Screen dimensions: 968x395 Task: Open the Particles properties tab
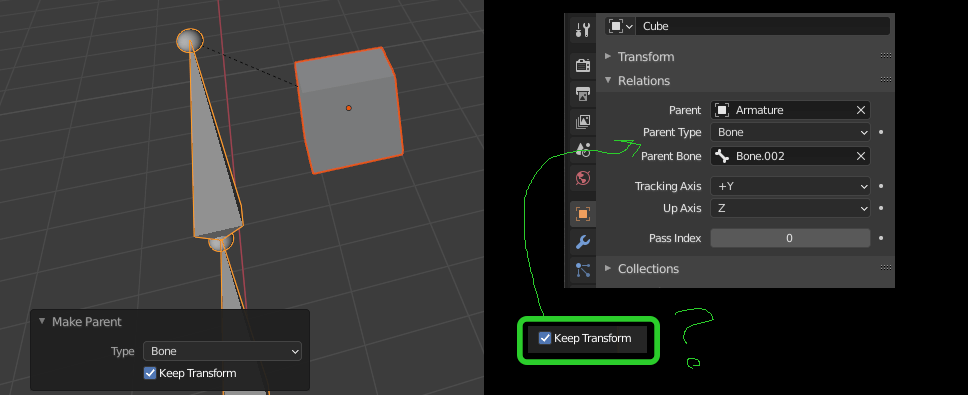point(583,270)
